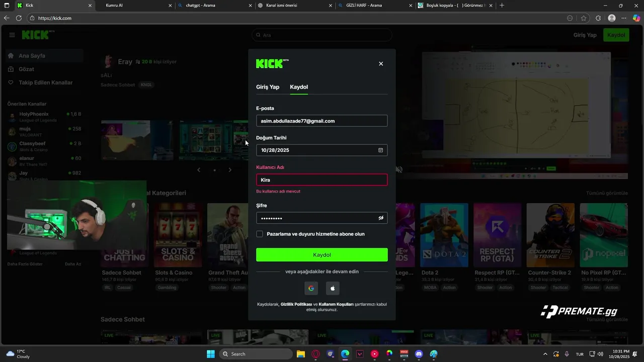Viewport: 644px width, 362px height.
Task: Open Counter-Strike 2 category thumbnail
Action: click(550, 235)
